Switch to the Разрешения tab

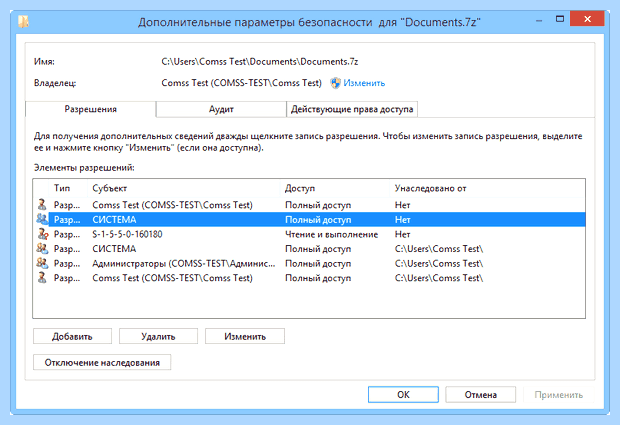[91, 109]
